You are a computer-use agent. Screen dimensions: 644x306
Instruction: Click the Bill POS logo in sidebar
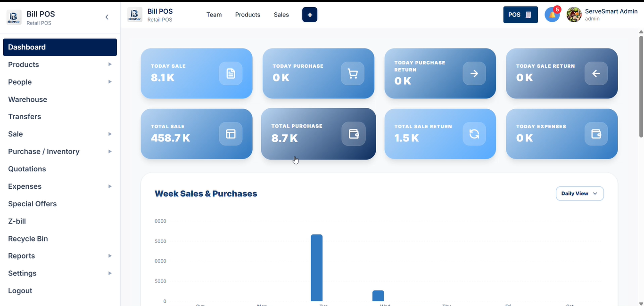[14, 17]
